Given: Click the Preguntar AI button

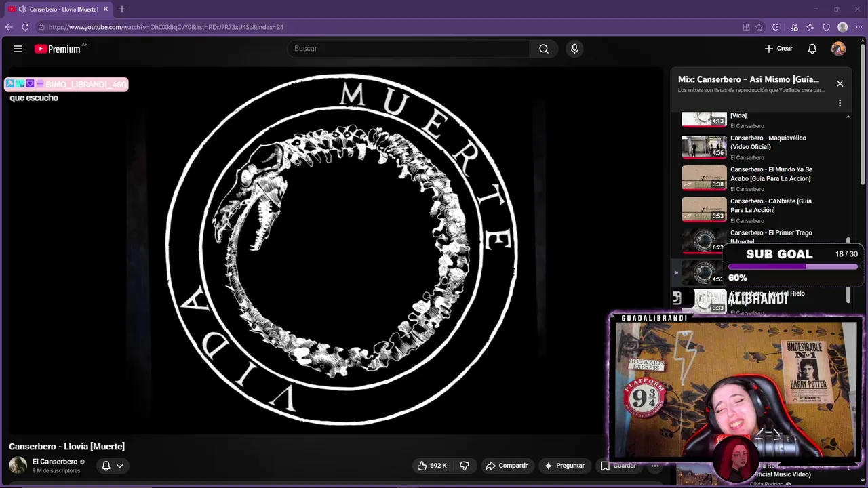Looking at the screenshot, I should point(564,466).
